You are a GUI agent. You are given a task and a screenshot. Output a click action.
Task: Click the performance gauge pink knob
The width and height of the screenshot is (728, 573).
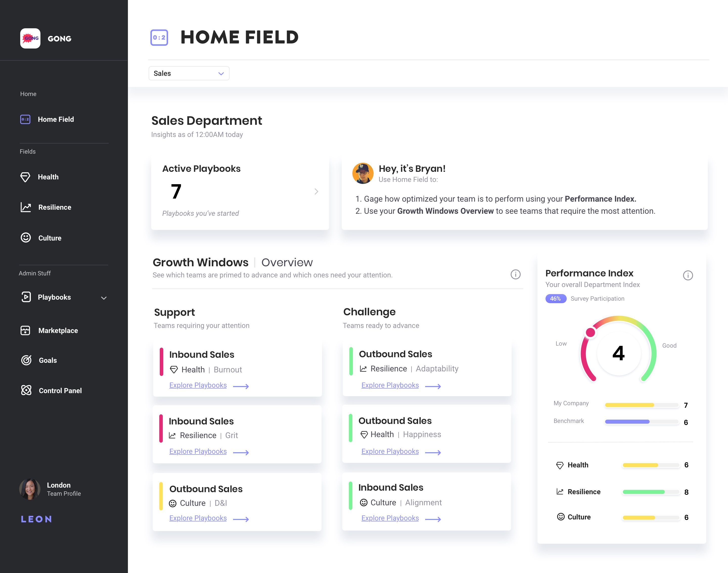[x=590, y=332]
